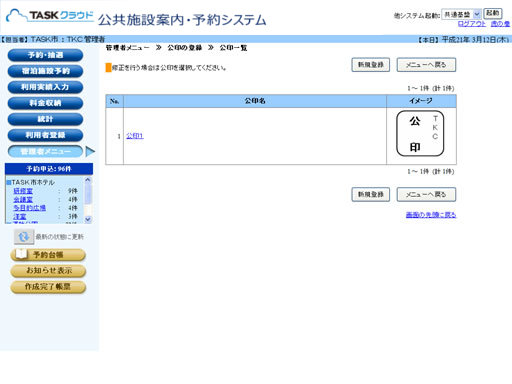The width and height of the screenshot is (512, 384).
Task: Click the link right of ログアウト
Action: [x=500, y=24]
